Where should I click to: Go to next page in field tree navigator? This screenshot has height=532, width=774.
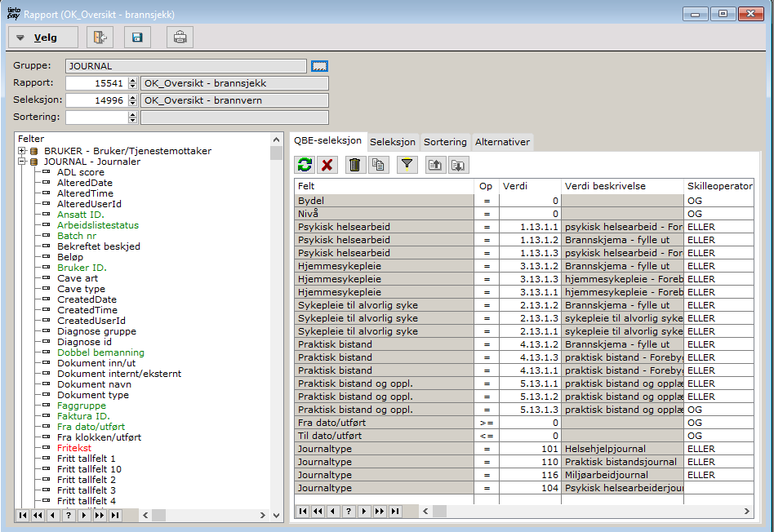coord(100,515)
